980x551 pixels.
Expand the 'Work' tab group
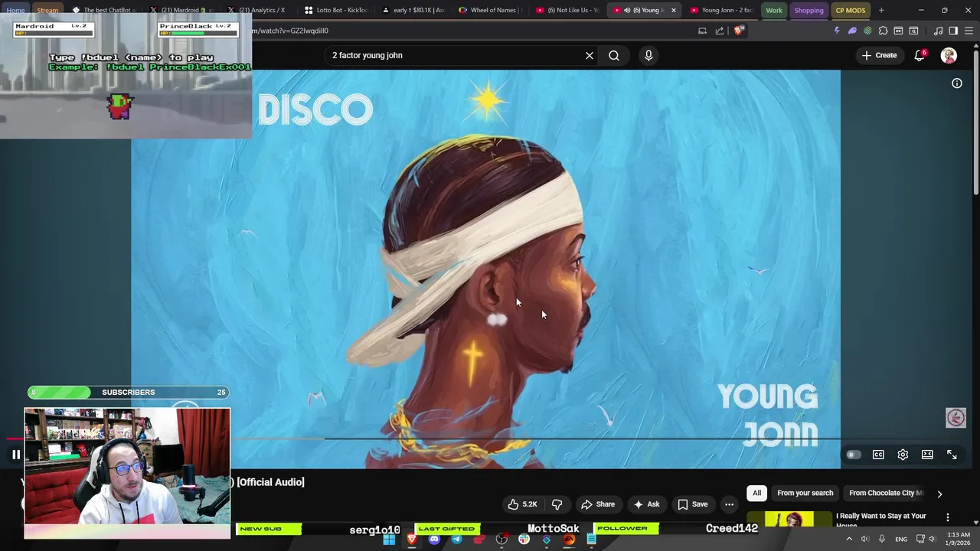(x=774, y=10)
